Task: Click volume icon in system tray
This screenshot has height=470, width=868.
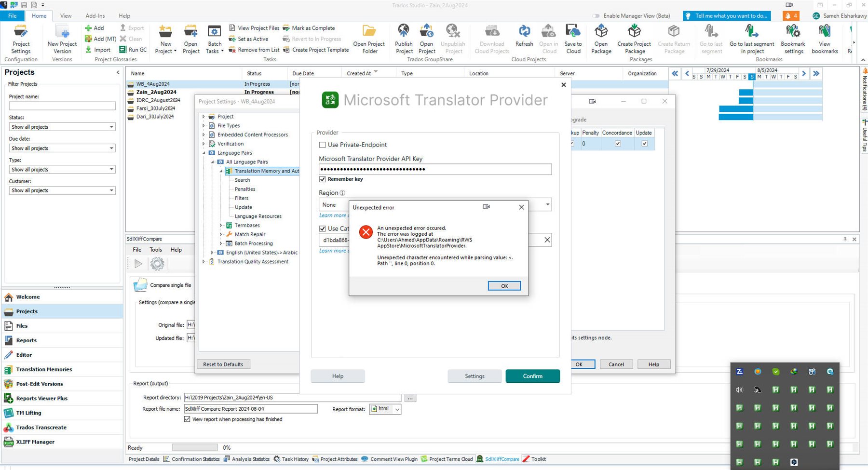Action: coord(739,390)
